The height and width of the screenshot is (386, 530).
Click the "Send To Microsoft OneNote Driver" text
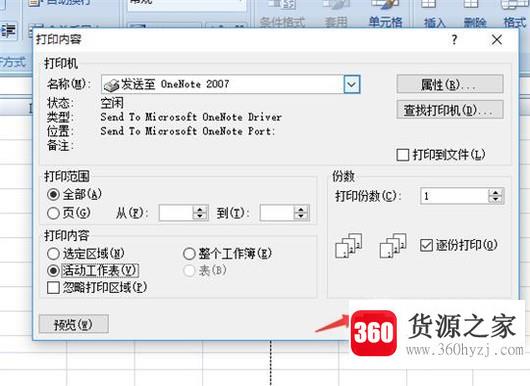[x=191, y=117]
